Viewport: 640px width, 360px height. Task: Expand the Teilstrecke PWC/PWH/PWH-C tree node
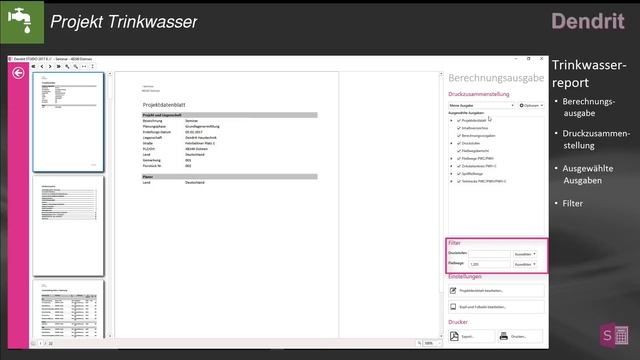tap(451, 181)
